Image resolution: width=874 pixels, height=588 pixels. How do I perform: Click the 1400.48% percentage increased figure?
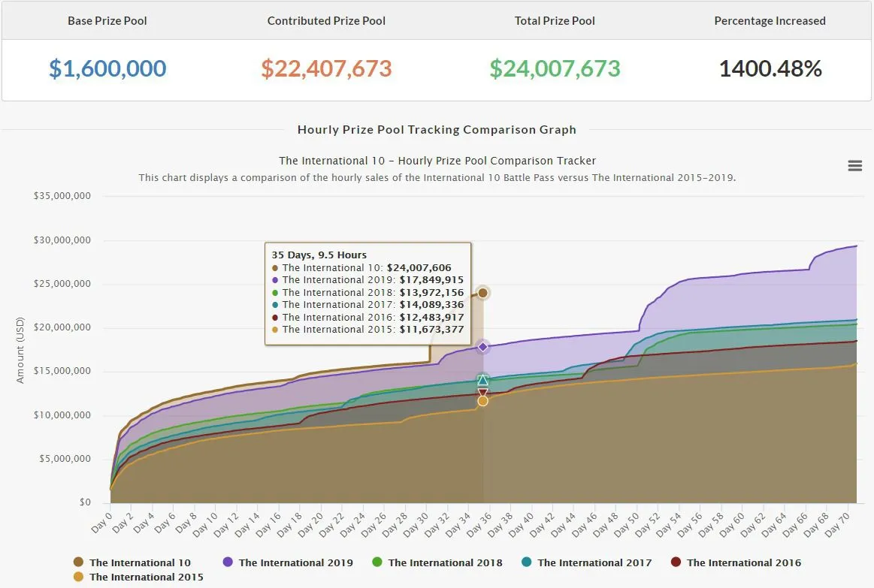(x=770, y=68)
